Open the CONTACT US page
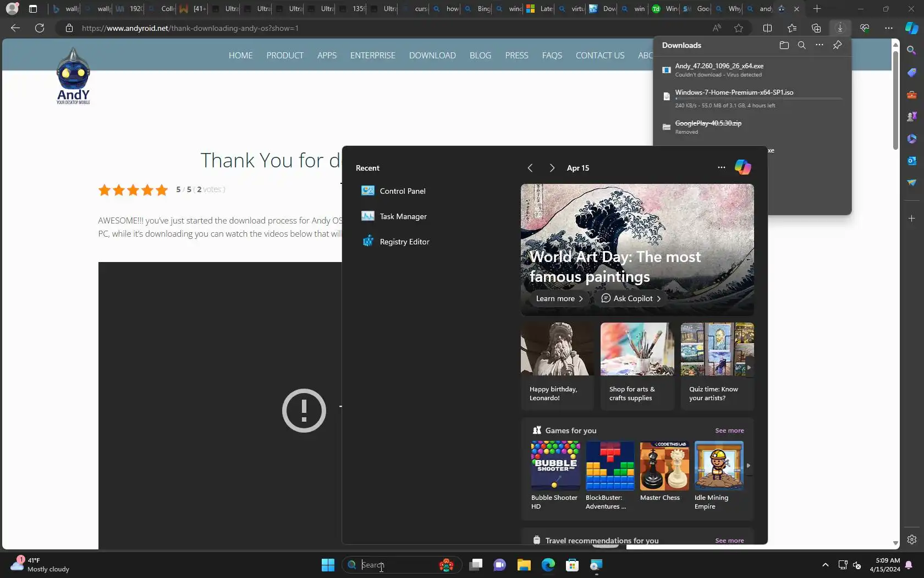The height and width of the screenshot is (578, 924). pos(600,56)
